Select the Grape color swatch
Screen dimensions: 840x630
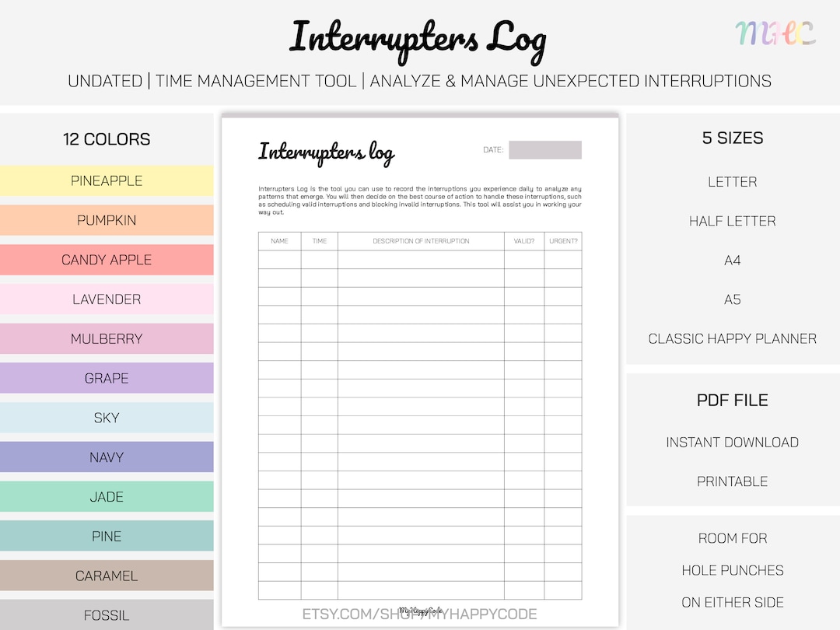(x=107, y=378)
